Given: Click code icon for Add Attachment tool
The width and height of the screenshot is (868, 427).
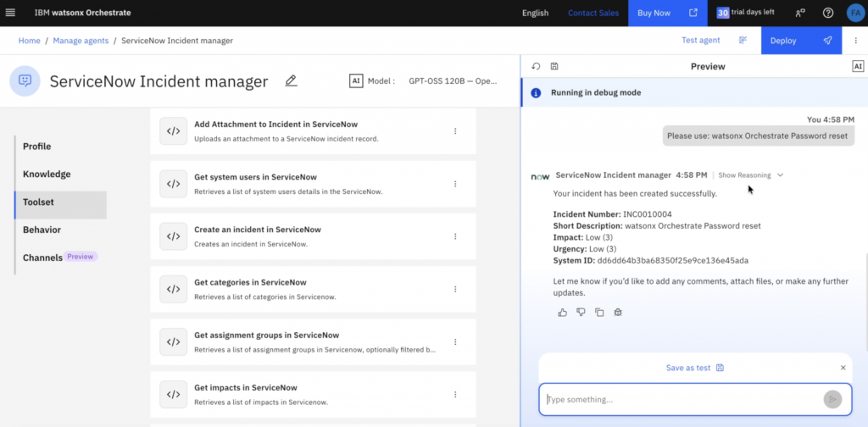Looking at the screenshot, I should [173, 131].
